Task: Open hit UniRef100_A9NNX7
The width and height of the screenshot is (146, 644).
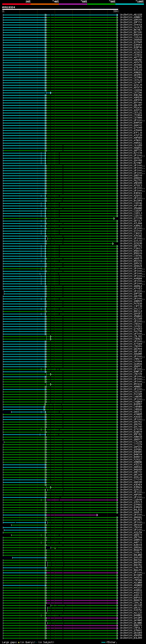Action: 131,17
